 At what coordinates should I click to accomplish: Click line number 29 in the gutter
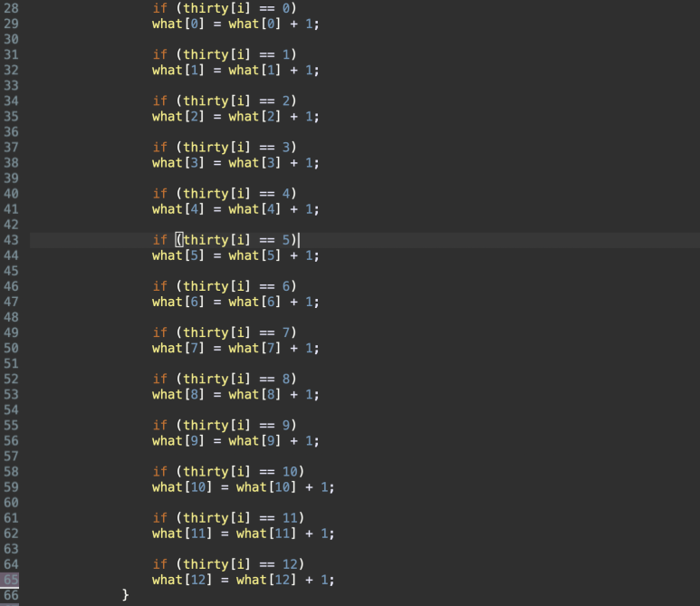(x=11, y=24)
